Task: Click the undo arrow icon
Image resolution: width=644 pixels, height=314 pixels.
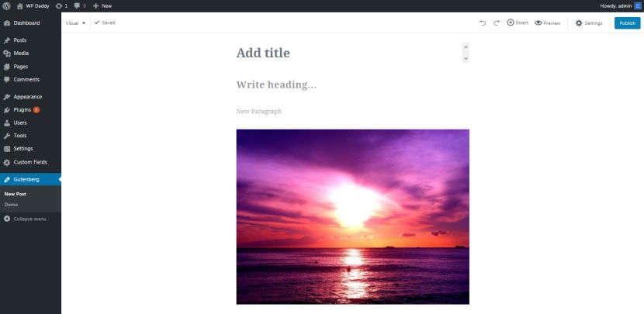Action: coord(483,23)
